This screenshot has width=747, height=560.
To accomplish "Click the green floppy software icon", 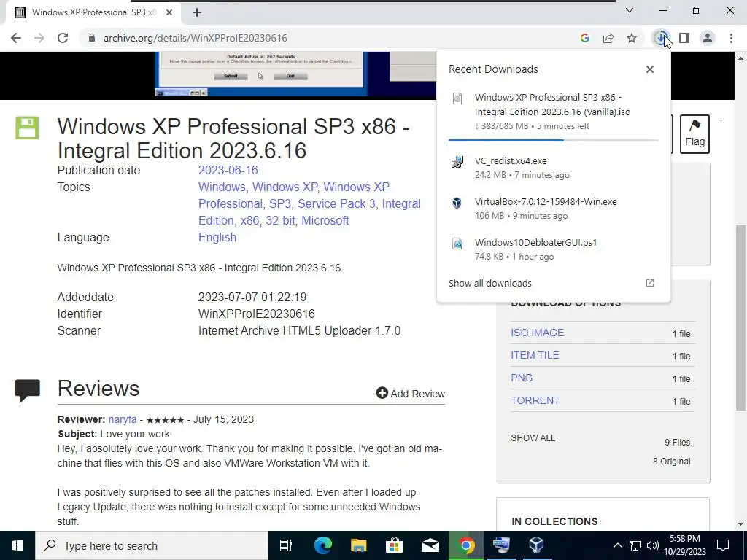I will click(27, 128).
